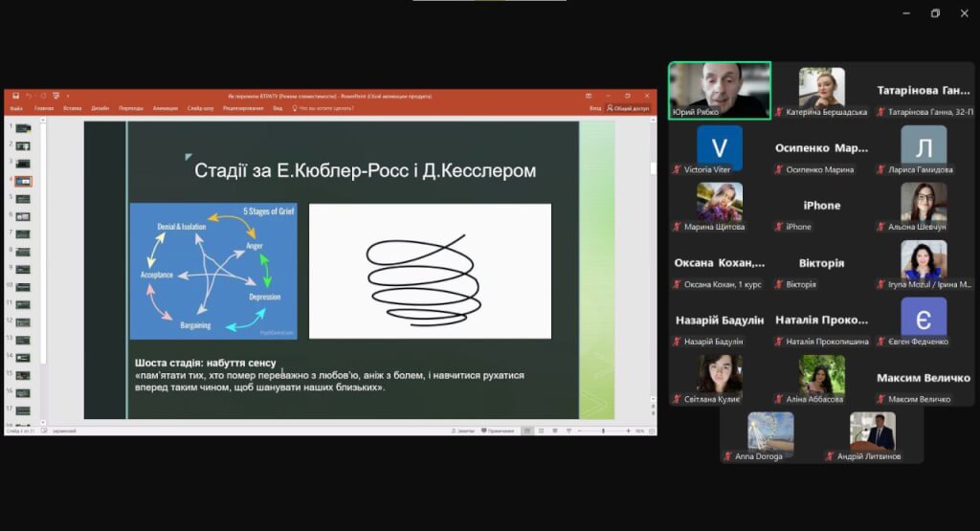Open Ribbon Display Options in PowerPoint title bar
Screen dimensions: 980x531
(x=590, y=96)
